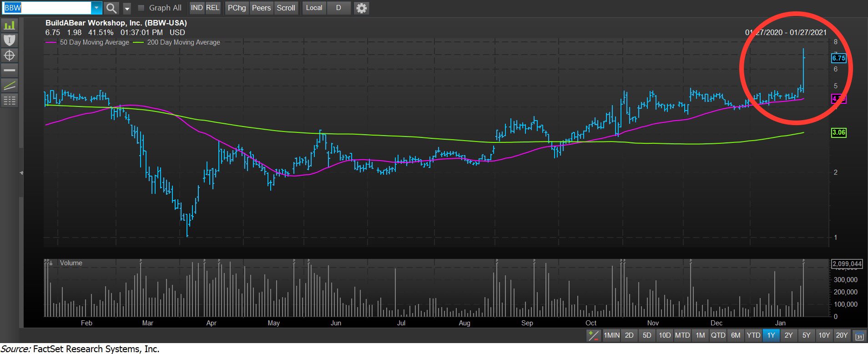The width and height of the screenshot is (868, 354).
Task: Enable the Peers comparison button
Action: point(261,8)
